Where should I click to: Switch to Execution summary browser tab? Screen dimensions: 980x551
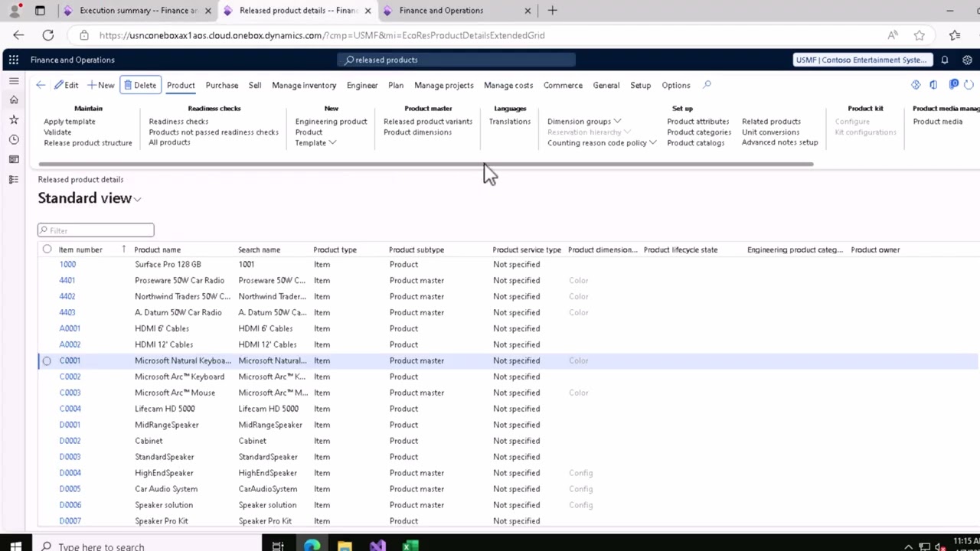(138, 11)
